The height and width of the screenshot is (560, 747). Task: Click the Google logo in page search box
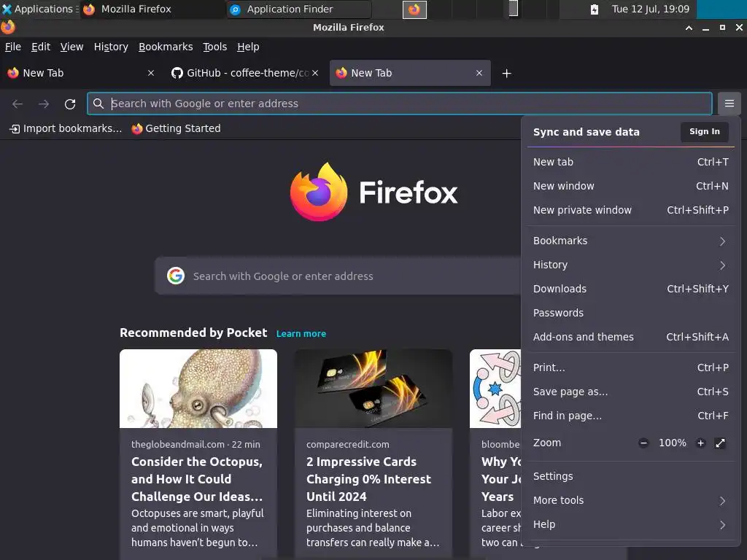pyautogui.click(x=176, y=276)
